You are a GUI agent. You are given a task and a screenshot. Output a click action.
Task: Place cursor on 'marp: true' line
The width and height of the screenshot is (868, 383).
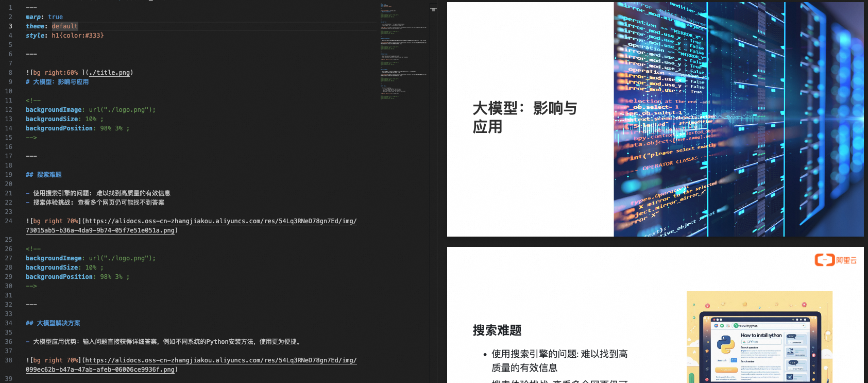(x=44, y=17)
